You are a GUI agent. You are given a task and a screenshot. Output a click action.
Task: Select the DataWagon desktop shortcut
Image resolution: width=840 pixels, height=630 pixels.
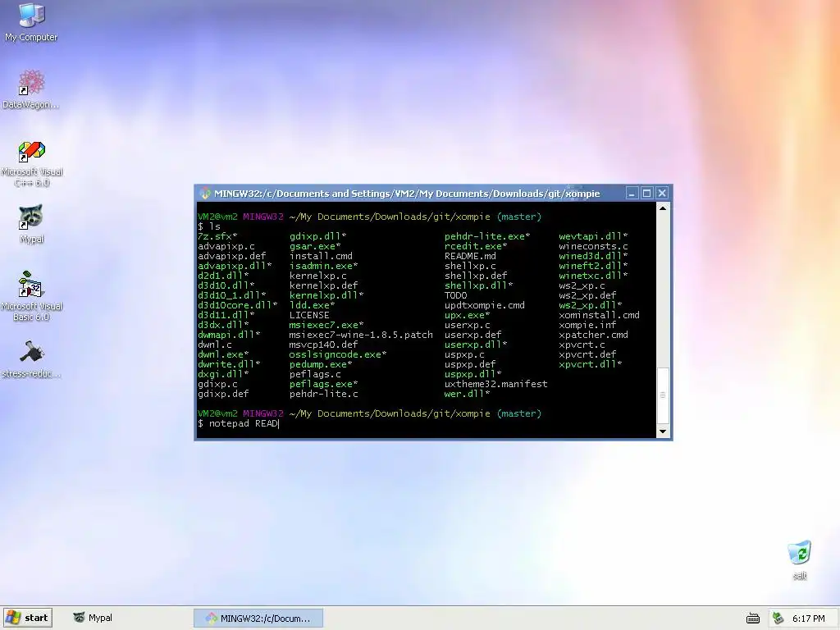(x=31, y=89)
